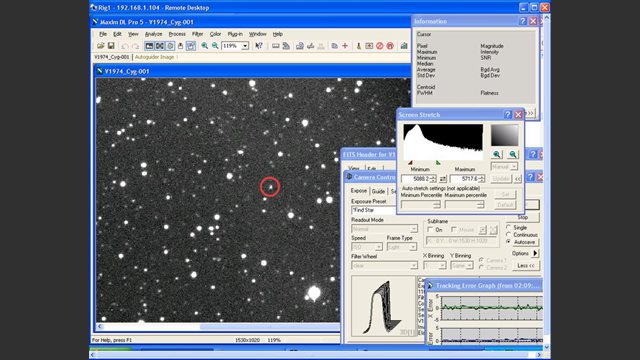Click the << collapse button in Screen Stretch

(x=518, y=179)
